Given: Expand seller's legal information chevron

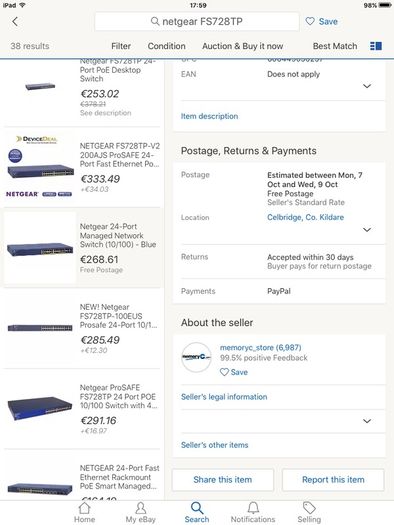Looking at the screenshot, I should [367, 421].
